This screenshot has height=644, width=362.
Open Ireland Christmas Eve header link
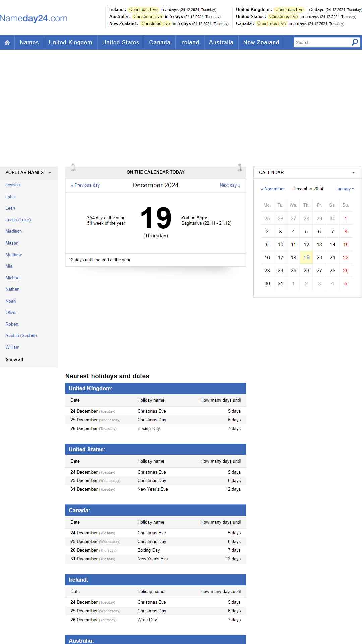[x=143, y=10]
